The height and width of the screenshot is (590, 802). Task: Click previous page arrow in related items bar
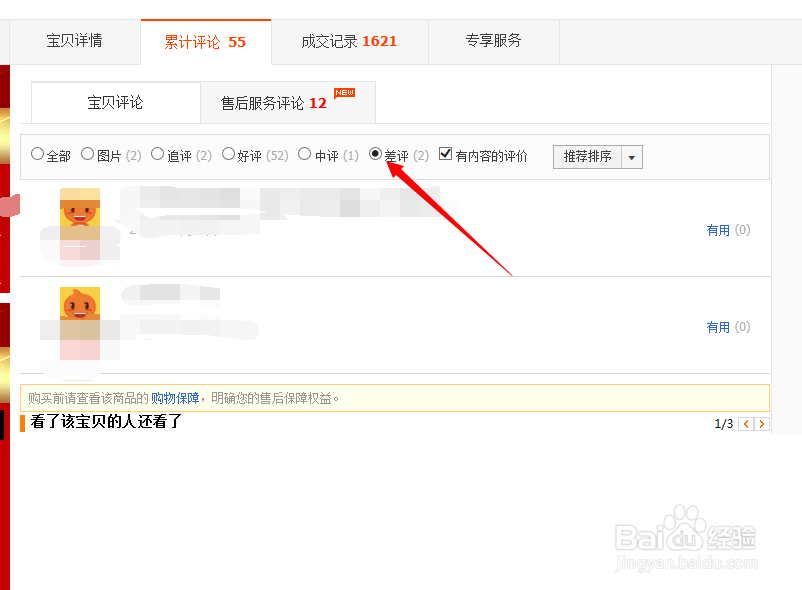[x=745, y=423]
